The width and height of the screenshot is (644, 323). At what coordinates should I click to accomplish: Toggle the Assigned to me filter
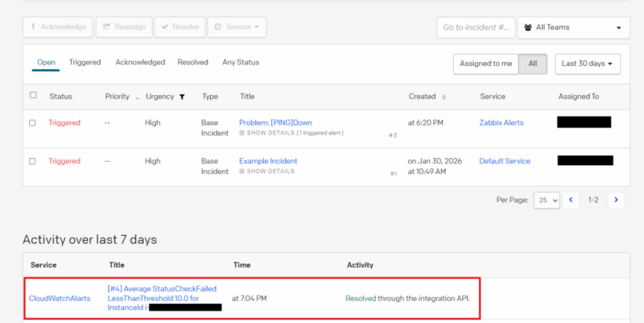[x=485, y=64]
